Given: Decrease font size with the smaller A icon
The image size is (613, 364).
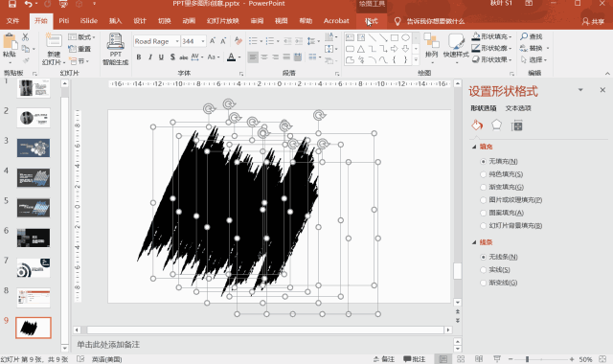Looking at the screenshot, I should click(223, 41).
